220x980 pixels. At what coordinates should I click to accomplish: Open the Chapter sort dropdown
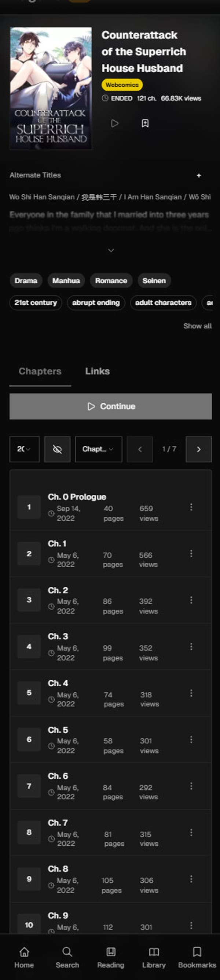[x=98, y=449]
